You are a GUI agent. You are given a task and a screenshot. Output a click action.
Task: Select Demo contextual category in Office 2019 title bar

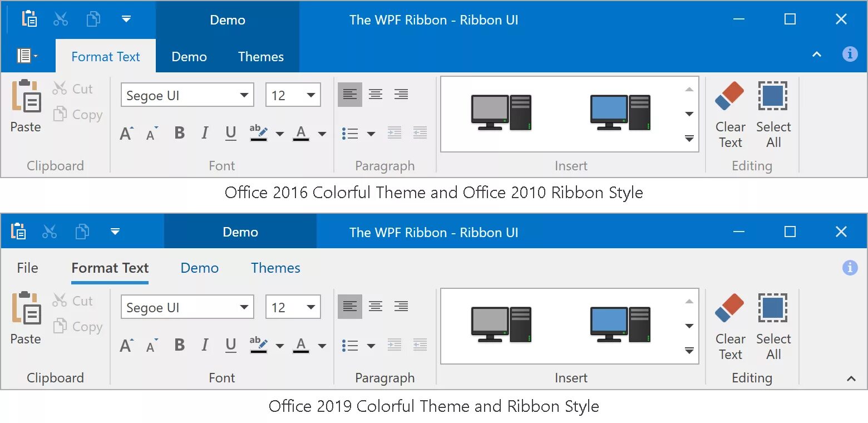point(240,232)
